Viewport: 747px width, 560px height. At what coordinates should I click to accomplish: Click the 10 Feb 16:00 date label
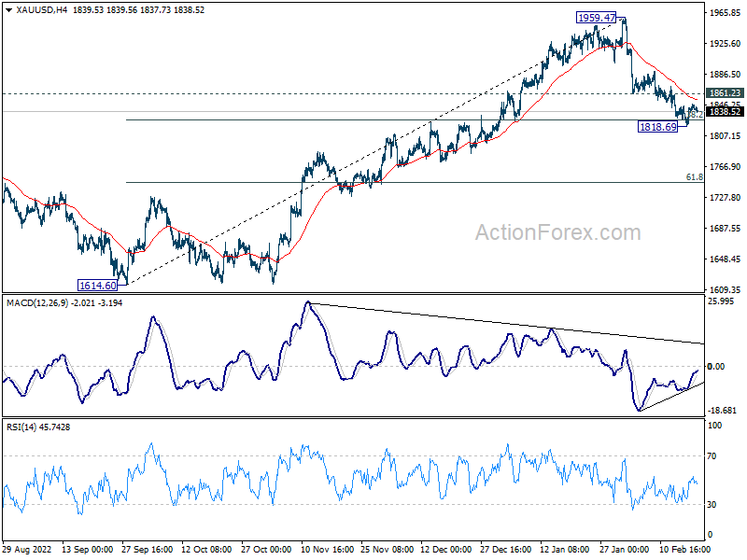685,550
